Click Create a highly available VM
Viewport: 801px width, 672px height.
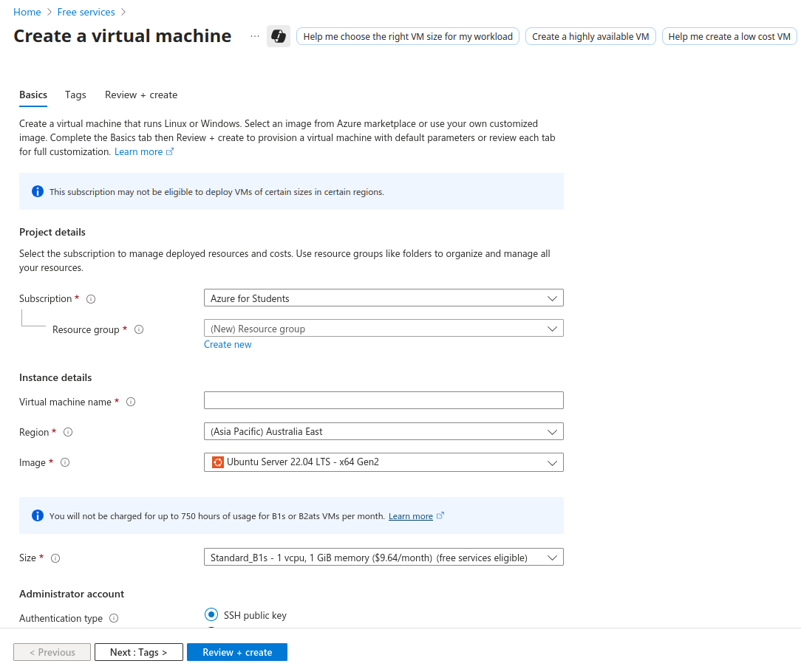[x=590, y=36]
